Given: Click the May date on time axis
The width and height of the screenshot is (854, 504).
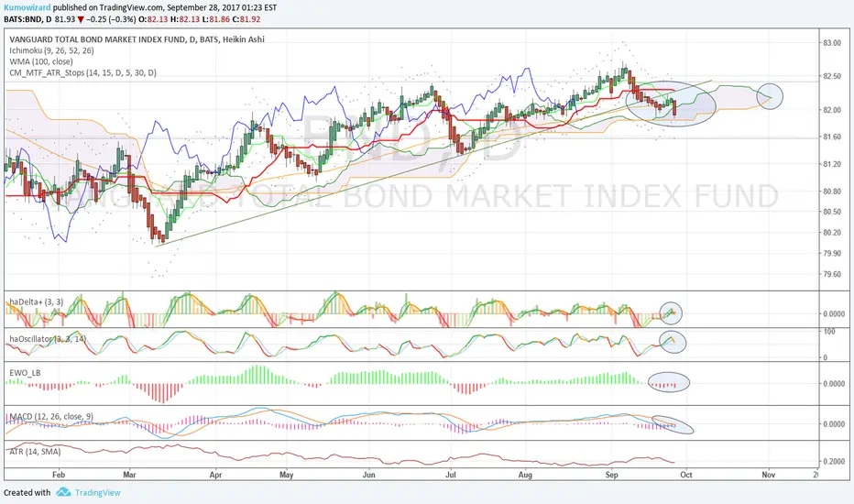Looking at the screenshot, I should click(x=287, y=475).
